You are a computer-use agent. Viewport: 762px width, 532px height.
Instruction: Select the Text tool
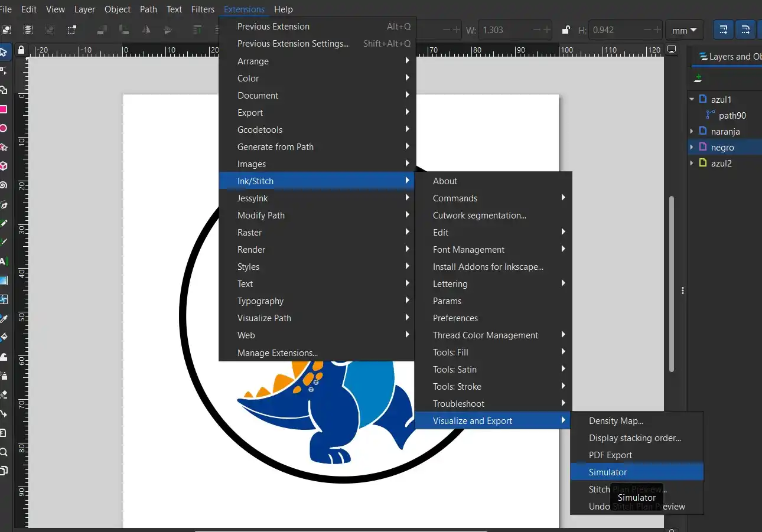[3, 261]
